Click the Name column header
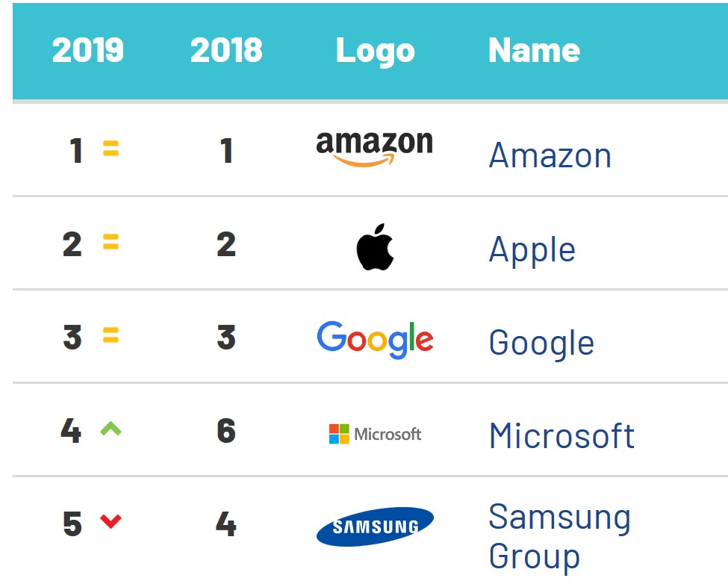The height and width of the screenshot is (584, 728). (x=534, y=50)
